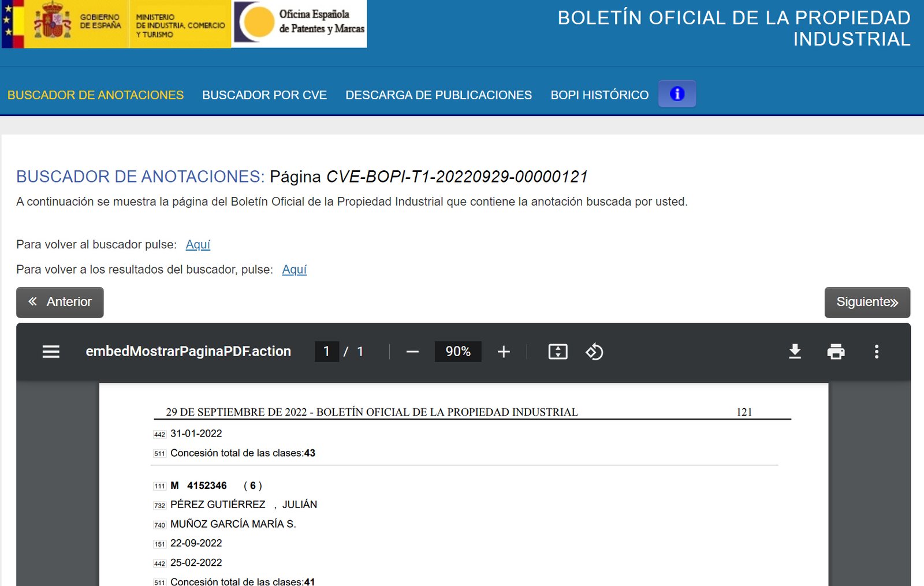Click the zoom in plus icon
This screenshot has width=924, height=586.
pos(504,352)
